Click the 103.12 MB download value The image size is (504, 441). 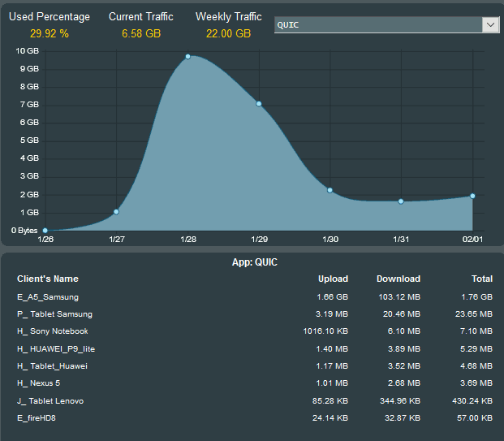tap(399, 297)
